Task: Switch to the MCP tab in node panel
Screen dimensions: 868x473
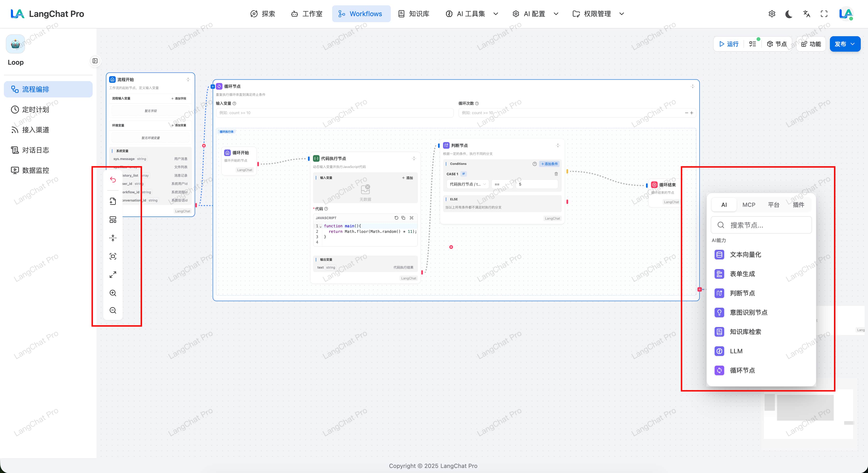Action: tap(749, 205)
